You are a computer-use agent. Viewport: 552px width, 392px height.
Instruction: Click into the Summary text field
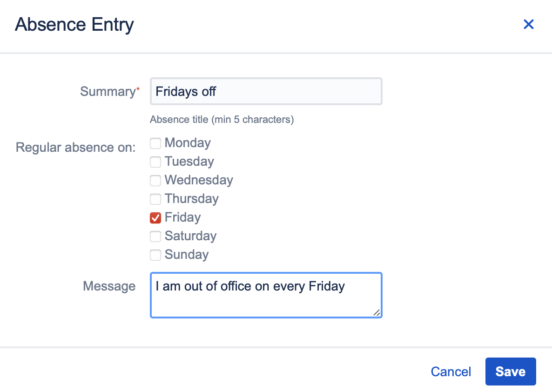coord(266,91)
